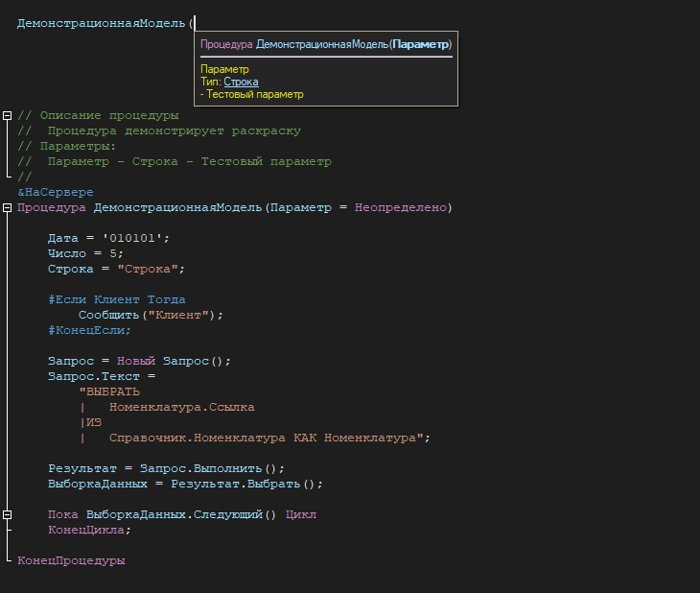Click the КонецПроцедуры keyword
Screen dimensions: 700x593
coord(71,560)
